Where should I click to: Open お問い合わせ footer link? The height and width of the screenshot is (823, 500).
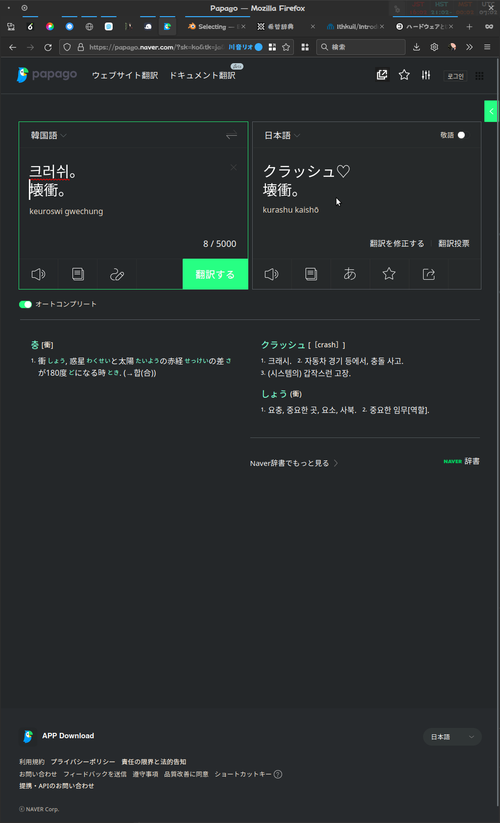pyautogui.click(x=38, y=774)
